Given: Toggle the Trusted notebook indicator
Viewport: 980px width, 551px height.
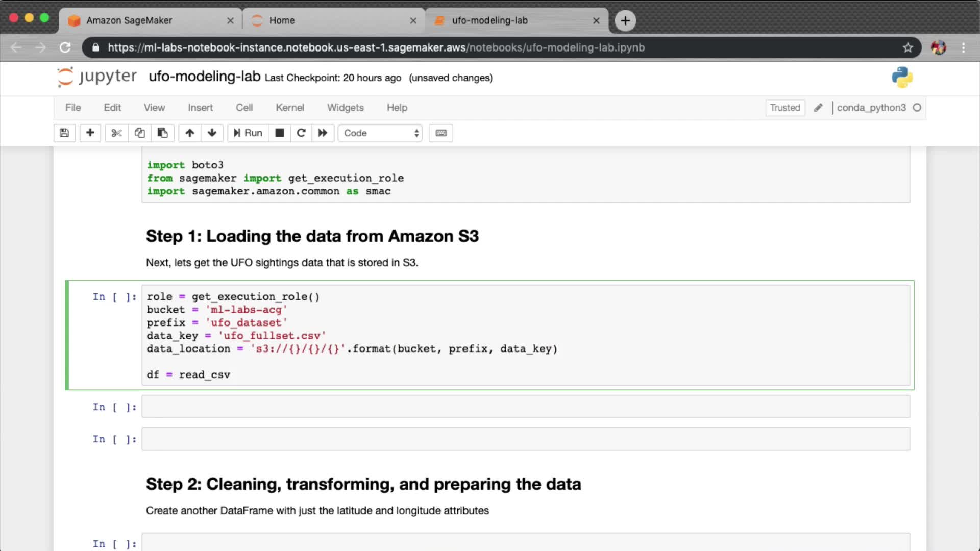Looking at the screenshot, I should pos(785,108).
